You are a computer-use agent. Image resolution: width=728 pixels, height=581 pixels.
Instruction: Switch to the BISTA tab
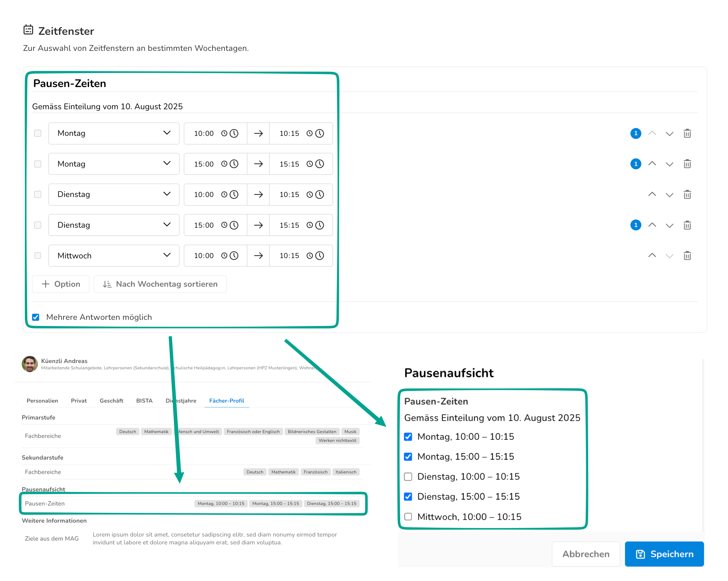pyautogui.click(x=144, y=401)
